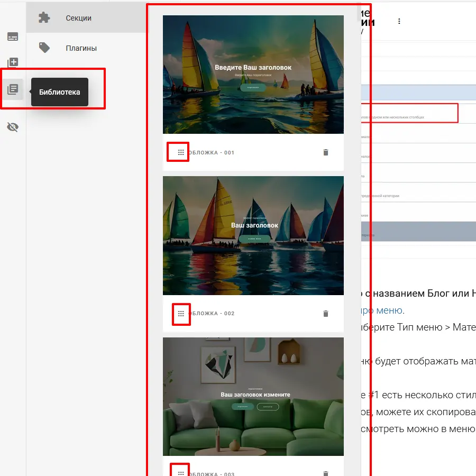Viewport: 476px width, 476px height.
Task: Click the add section plus icon in sidebar
Action: tap(13, 63)
